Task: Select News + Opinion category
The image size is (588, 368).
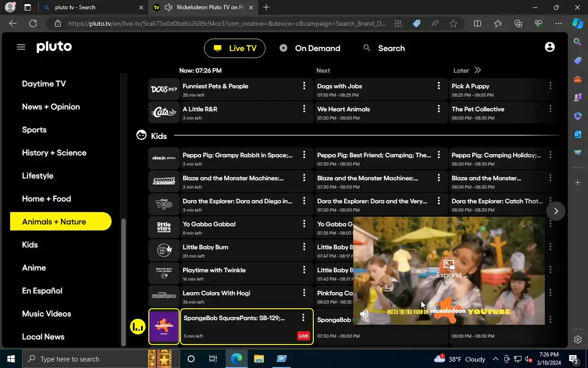Action: click(x=51, y=107)
